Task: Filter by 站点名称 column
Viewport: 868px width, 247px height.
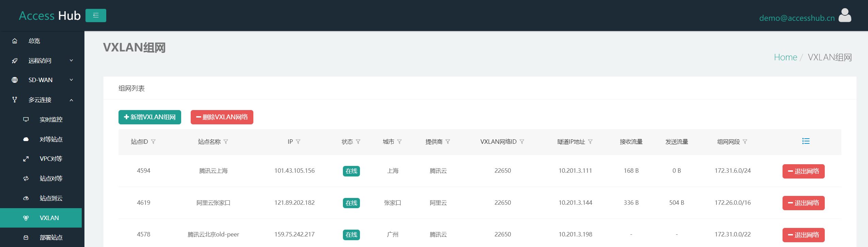Action: point(226,142)
